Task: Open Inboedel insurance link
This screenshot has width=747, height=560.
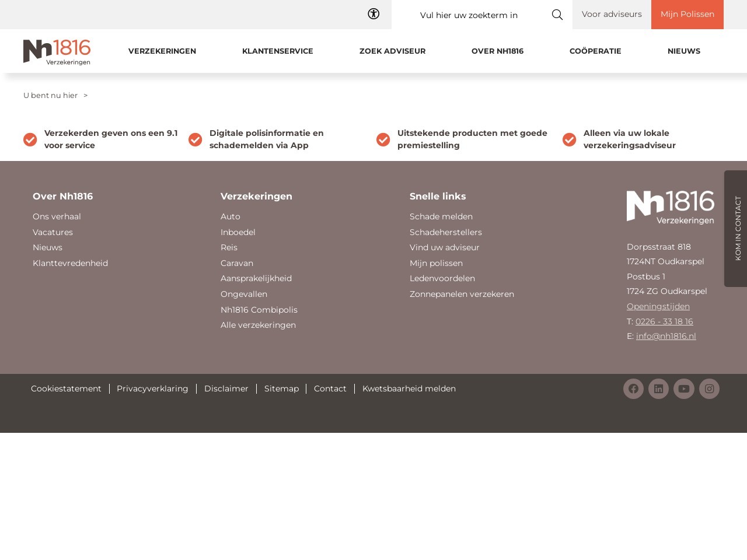Action: pyautogui.click(x=238, y=232)
